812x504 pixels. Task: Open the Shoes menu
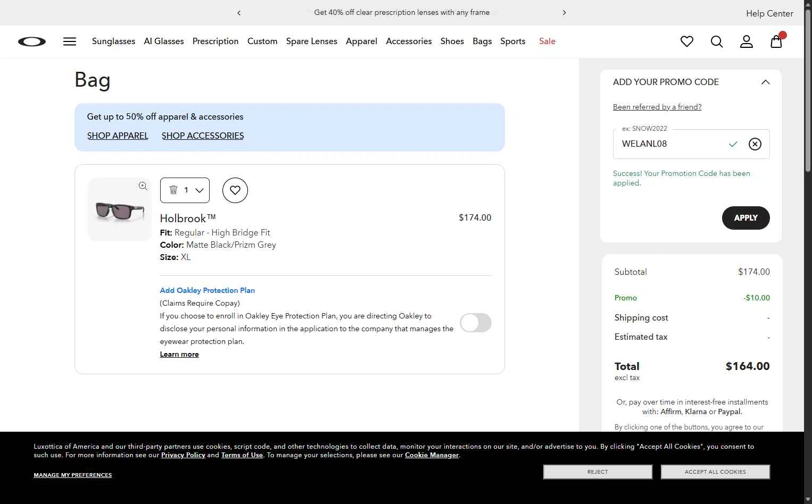click(x=452, y=41)
